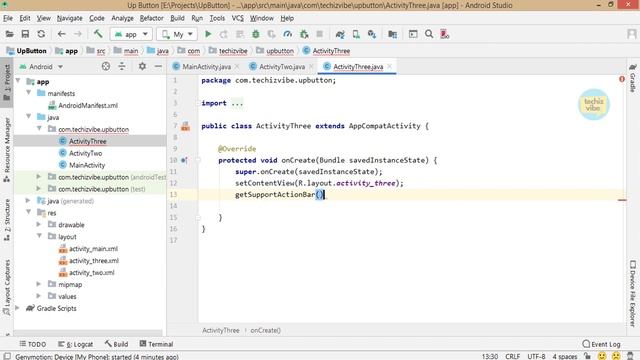Click the Search Everywhere magnifier icon
Screen dimensions: 640x360
tap(429, 34)
